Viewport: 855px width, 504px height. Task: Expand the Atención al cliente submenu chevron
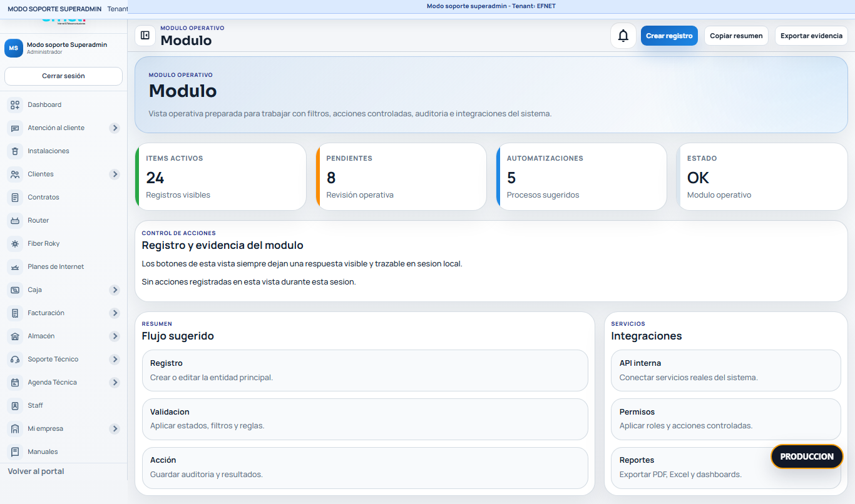[115, 128]
